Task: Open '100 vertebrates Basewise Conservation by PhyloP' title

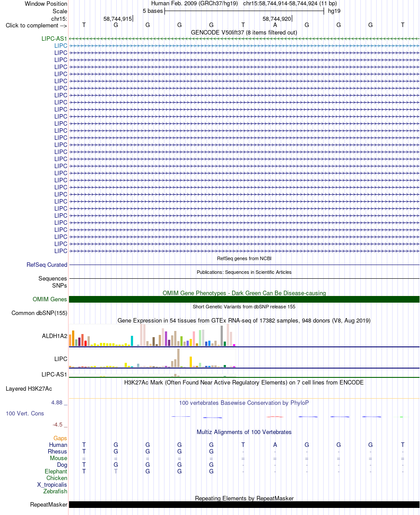Action: click(x=244, y=403)
